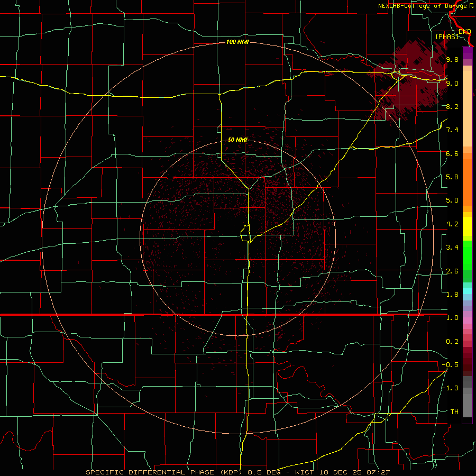The height and width of the screenshot is (476, 476).
Task: Click the TH threshold label on the scale
Action: click(454, 412)
